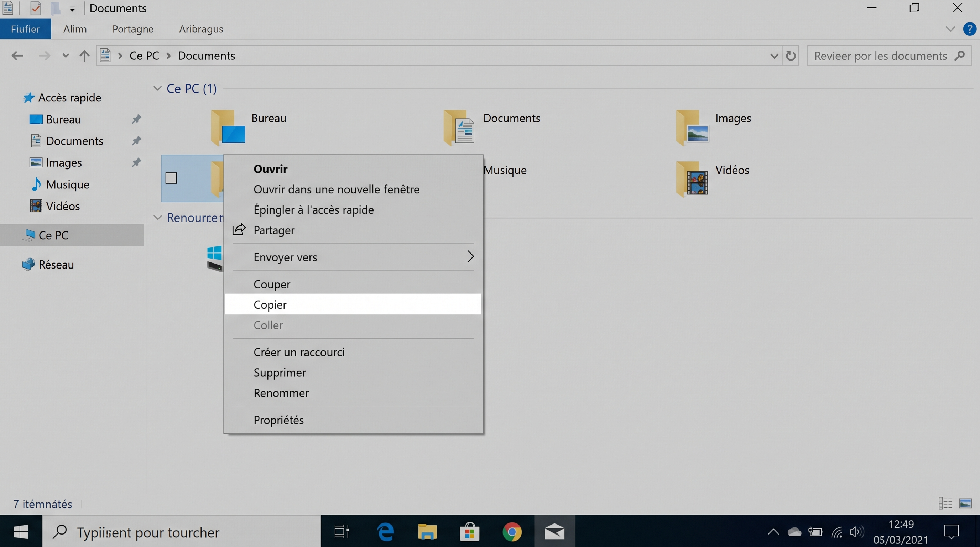Expand the ribbon with the chevron
The image size is (980, 547).
click(x=950, y=29)
